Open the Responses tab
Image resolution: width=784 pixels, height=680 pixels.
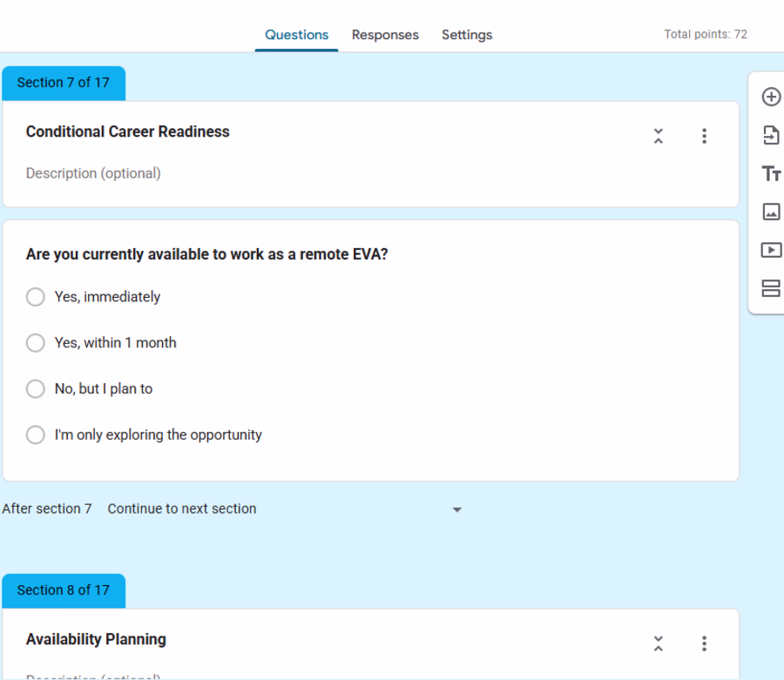click(x=385, y=35)
